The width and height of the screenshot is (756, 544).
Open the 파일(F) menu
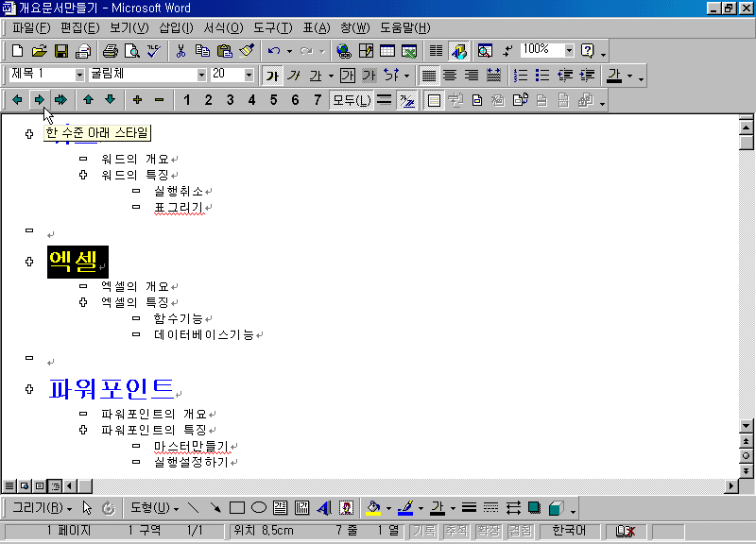coord(31,28)
